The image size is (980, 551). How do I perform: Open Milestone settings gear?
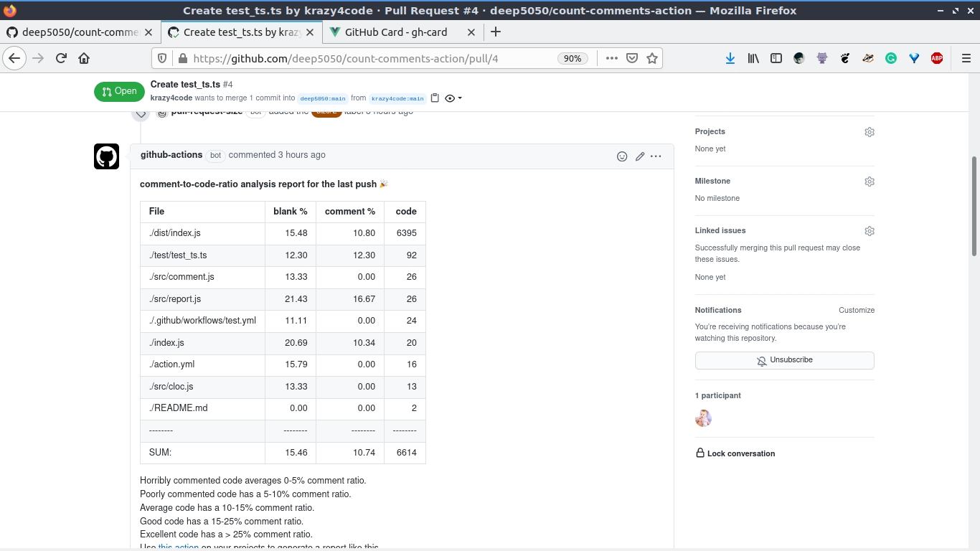(870, 182)
